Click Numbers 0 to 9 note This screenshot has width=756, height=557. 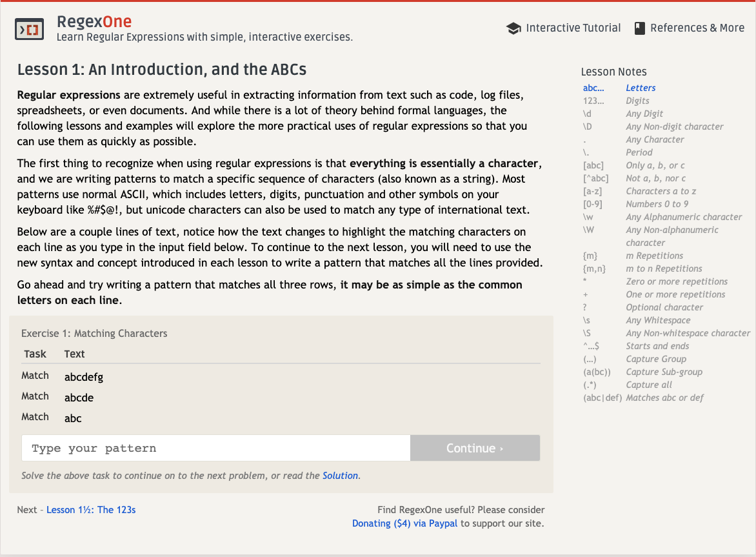click(657, 204)
